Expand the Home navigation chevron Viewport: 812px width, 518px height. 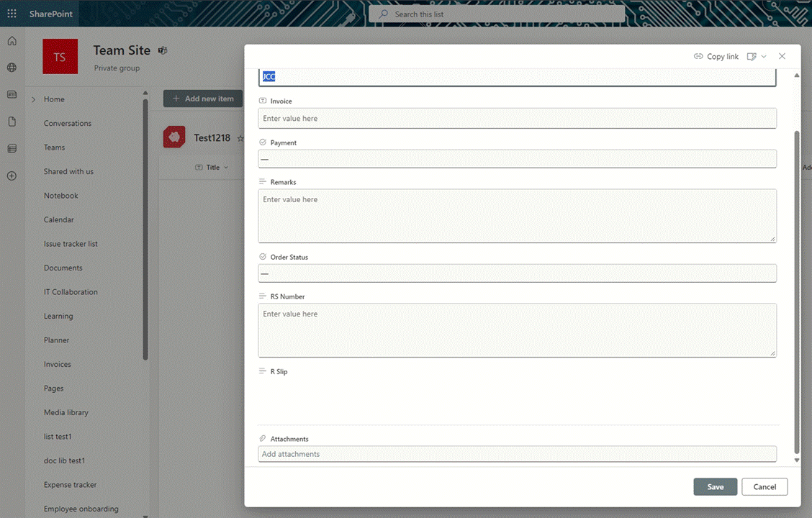(34, 99)
